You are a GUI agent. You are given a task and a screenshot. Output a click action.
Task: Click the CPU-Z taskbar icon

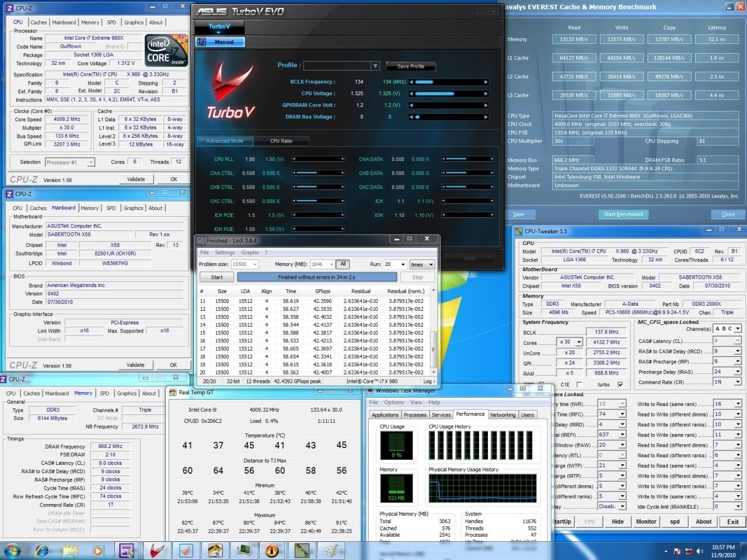[x=127, y=550]
